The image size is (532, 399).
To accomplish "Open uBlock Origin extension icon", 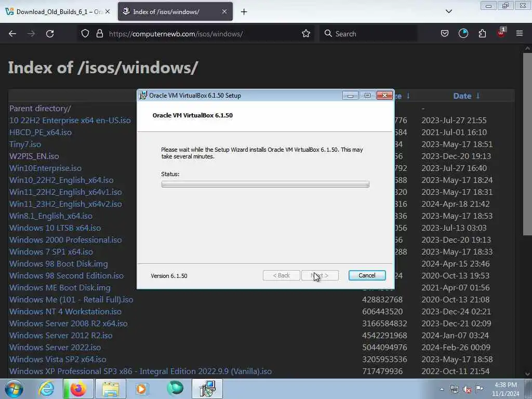I will (x=501, y=33).
